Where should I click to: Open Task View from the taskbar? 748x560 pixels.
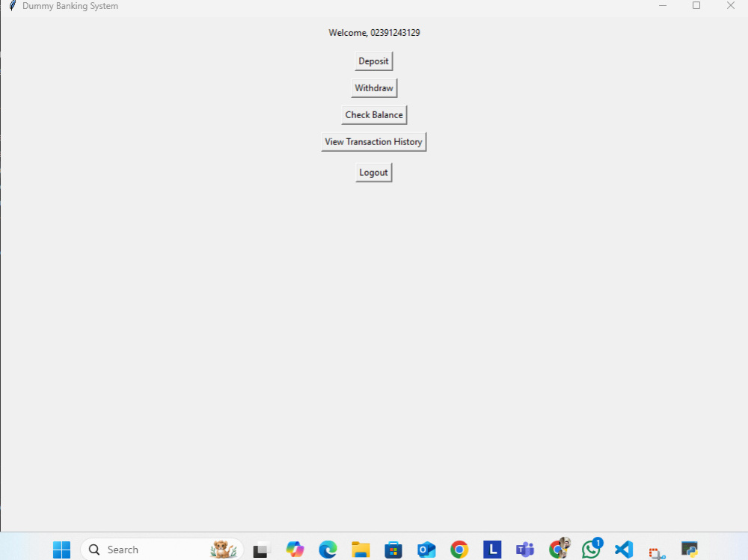(x=261, y=550)
